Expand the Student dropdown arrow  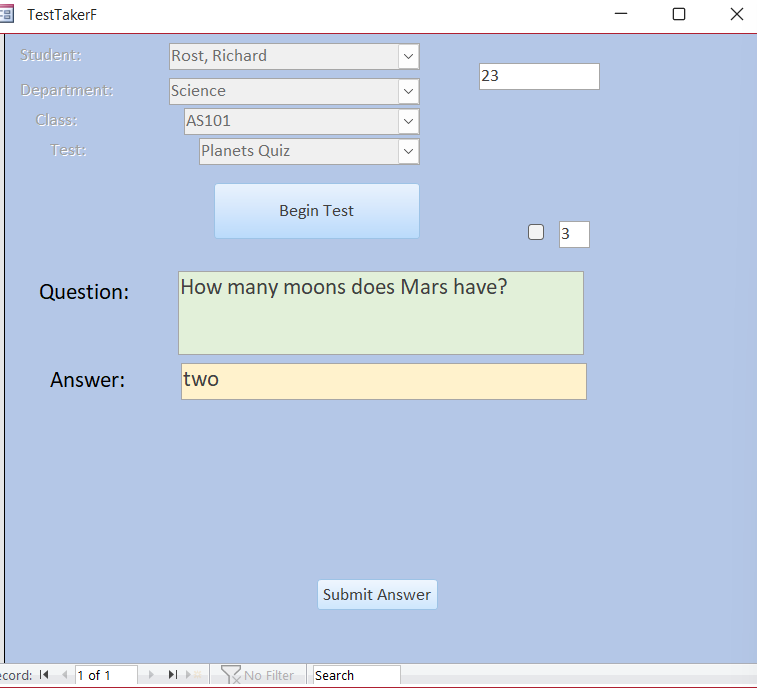click(x=408, y=57)
